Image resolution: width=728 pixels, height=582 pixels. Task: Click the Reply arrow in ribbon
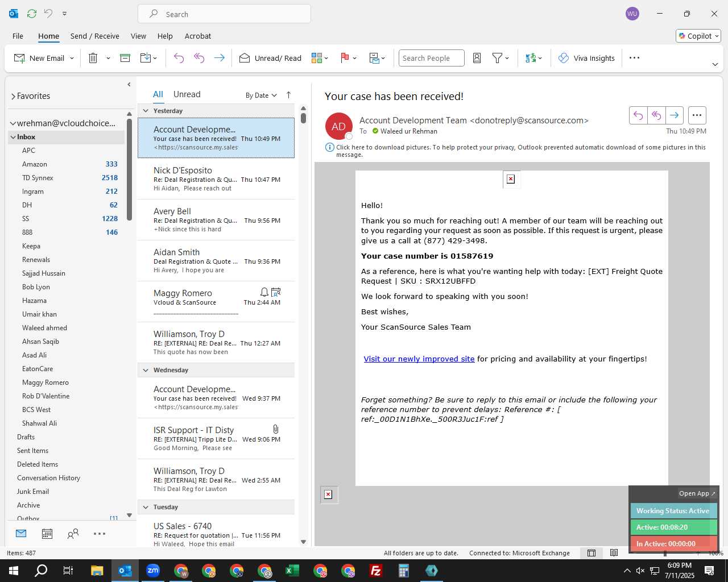179,58
